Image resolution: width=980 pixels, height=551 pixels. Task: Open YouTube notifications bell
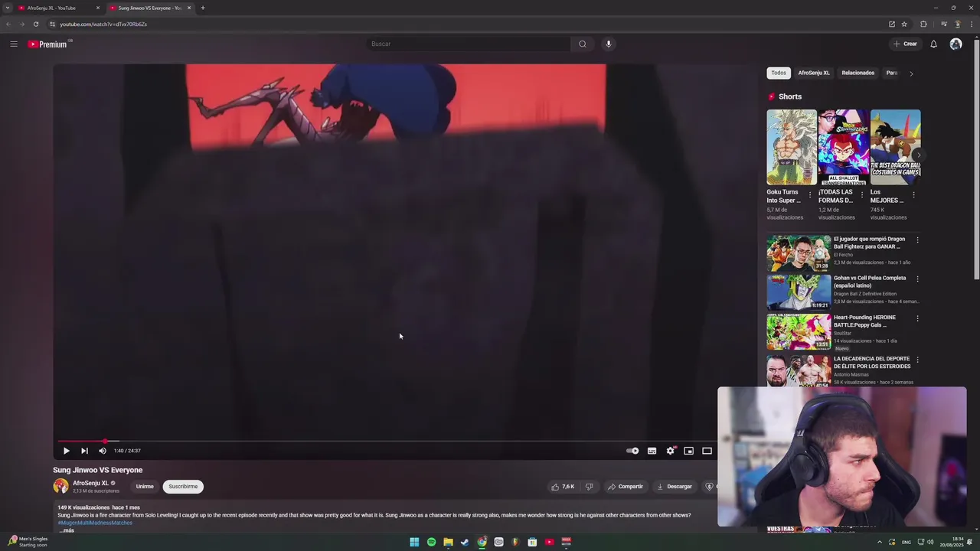pos(933,44)
